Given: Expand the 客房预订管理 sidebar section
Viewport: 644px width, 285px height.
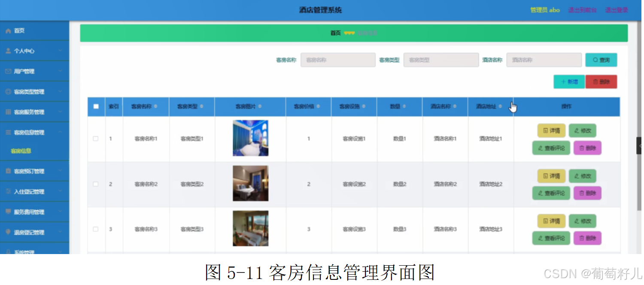Looking at the screenshot, I should coord(34,171).
